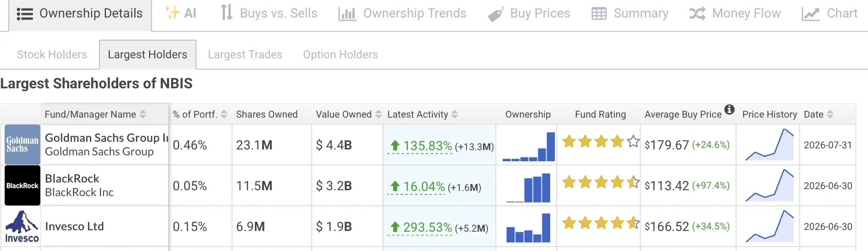This screenshot has width=868, height=251.
Task: Click the Goldman Sachs logo icon
Action: point(22,144)
